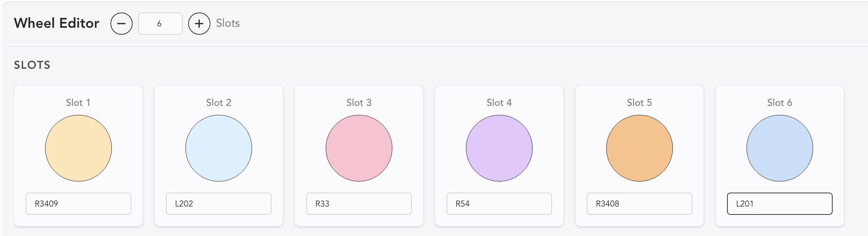The height and width of the screenshot is (236, 868).
Task: Click the minus icon to remove a slot
Action: tap(121, 24)
